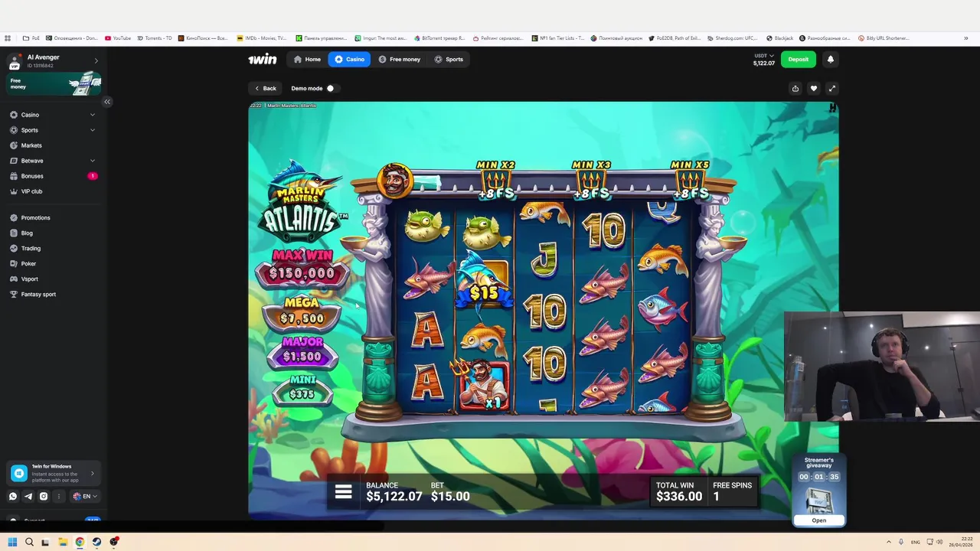Open the Free money tab

click(399, 59)
